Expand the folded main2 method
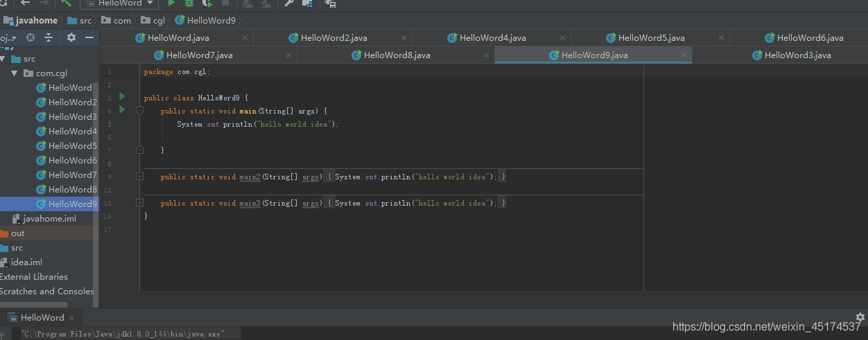868x340 pixels. [x=139, y=177]
